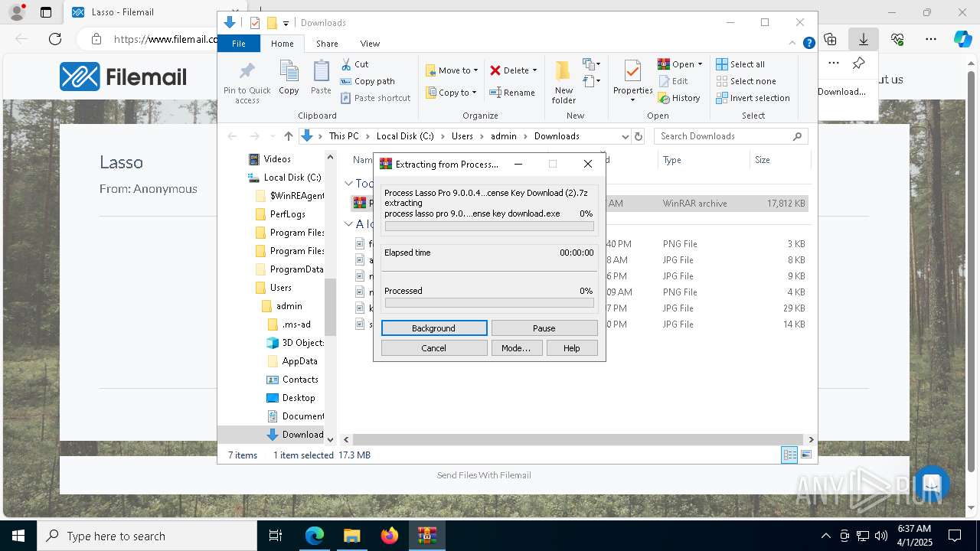The height and width of the screenshot is (551, 980).
Task: Switch to the View ribbon tab
Action: 370,44
